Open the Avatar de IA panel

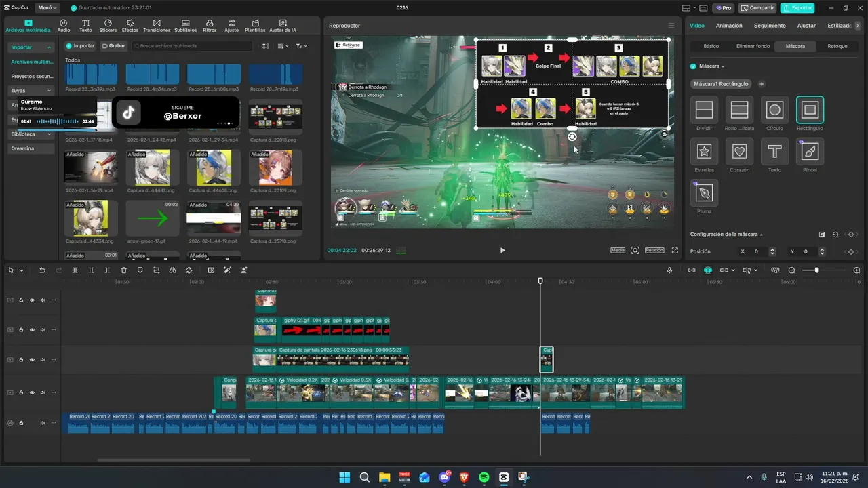[282, 26]
